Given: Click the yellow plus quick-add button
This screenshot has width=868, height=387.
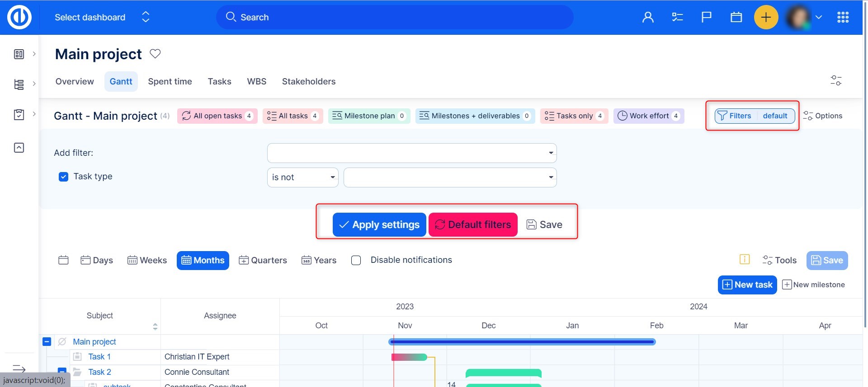Looking at the screenshot, I should pos(766,17).
